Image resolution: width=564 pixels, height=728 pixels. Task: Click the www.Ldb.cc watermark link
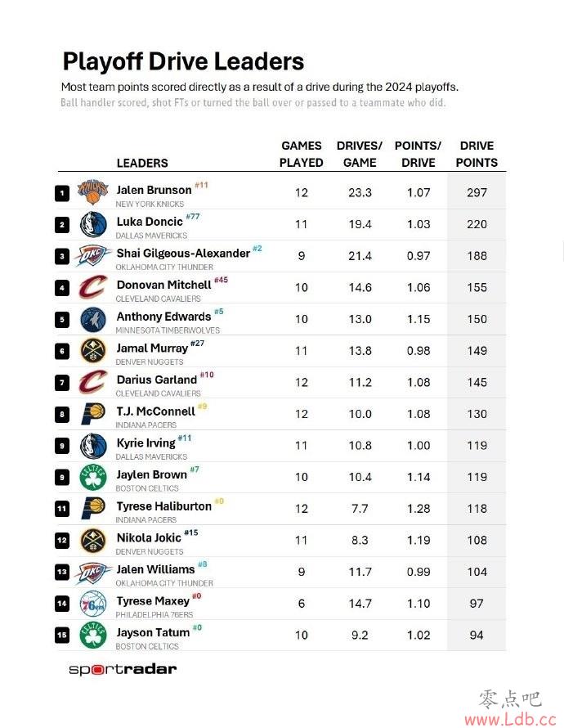coord(510,719)
